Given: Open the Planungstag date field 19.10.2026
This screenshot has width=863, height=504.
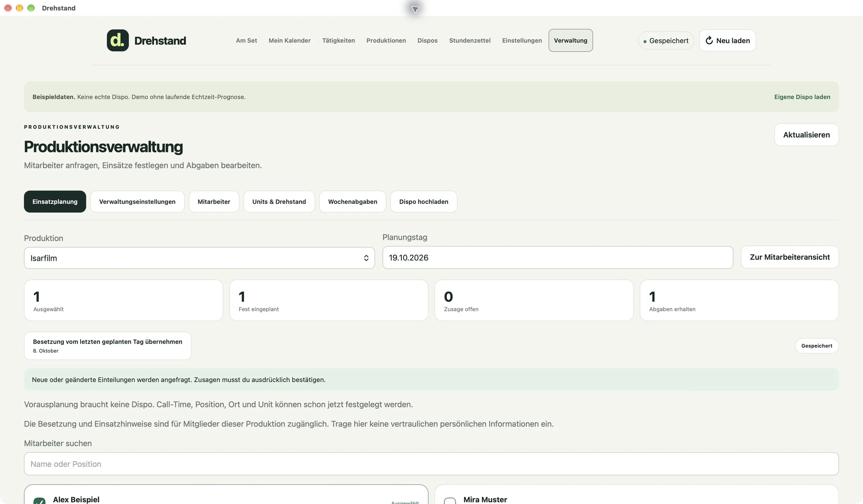Looking at the screenshot, I should pyautogui.click(x=557, y=257).
